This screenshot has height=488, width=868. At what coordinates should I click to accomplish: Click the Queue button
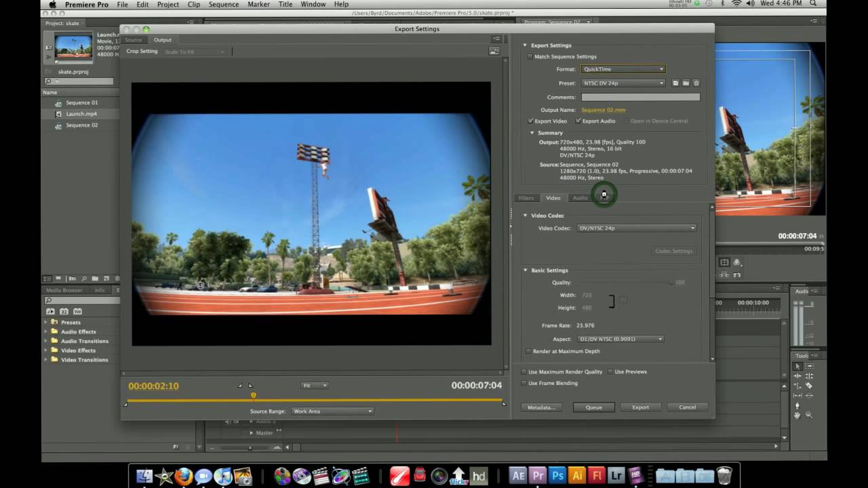point(593,407)
